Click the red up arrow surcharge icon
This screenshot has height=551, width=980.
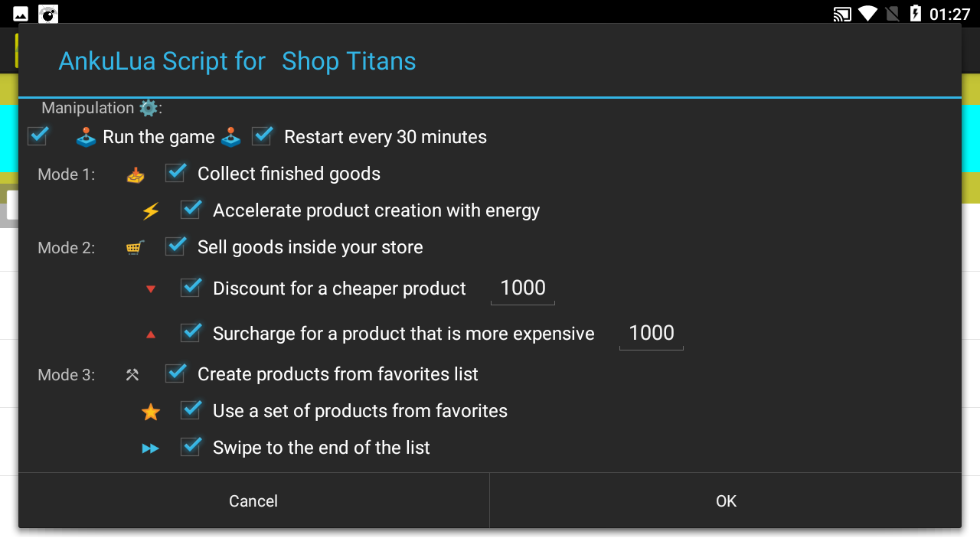(151, 334)
